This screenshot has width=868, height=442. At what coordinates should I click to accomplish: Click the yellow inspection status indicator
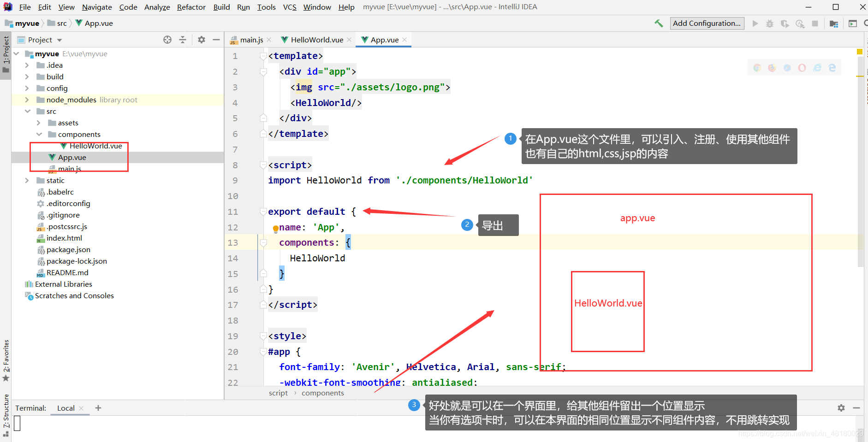[860, 52]
